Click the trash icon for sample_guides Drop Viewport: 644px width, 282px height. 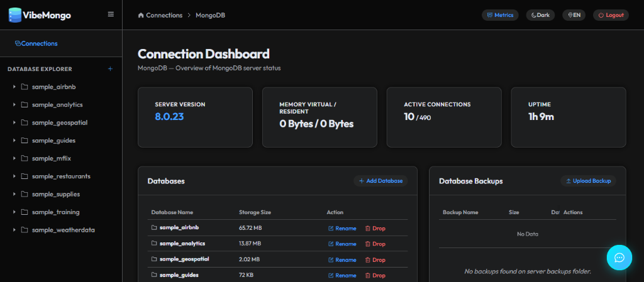(x=367, y=276)
